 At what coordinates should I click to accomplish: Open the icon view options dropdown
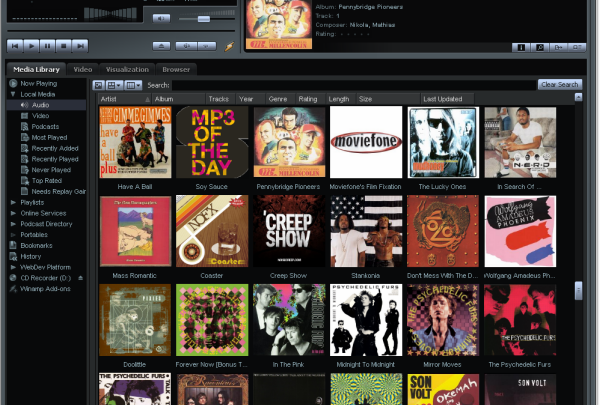(114, 85)
